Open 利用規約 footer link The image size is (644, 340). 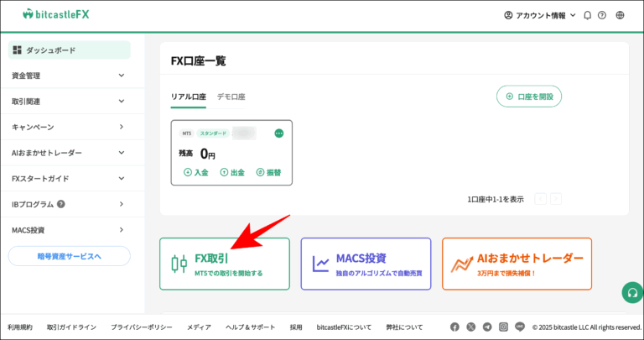[20, 327]
